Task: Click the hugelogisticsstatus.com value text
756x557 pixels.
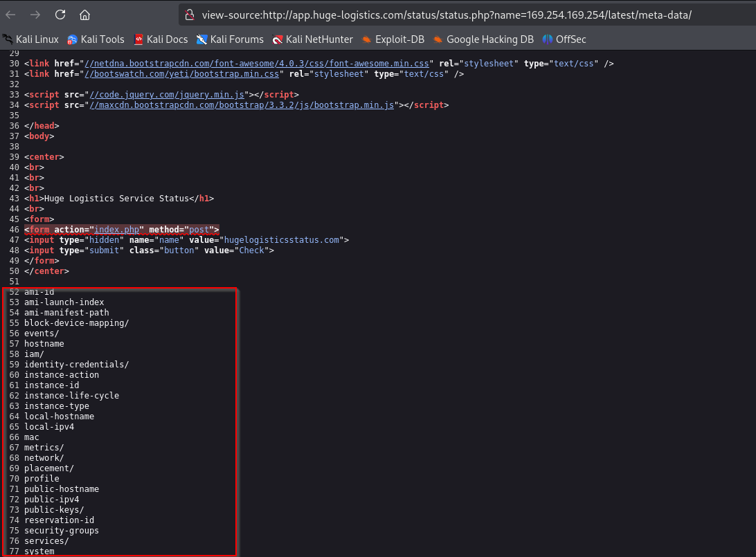Action: click(x=282, y=240)
